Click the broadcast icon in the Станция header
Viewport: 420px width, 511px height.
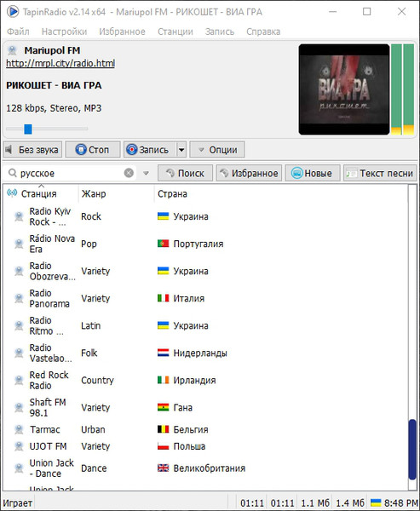(12, 193)
